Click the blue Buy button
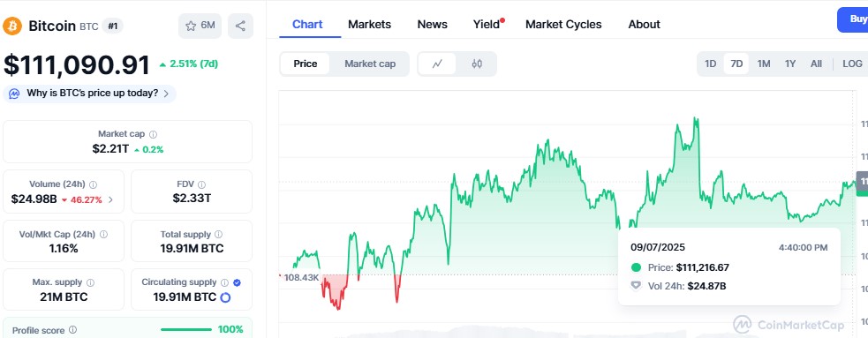The width and height of the screenshot is (868, 338). coord(853,19)
